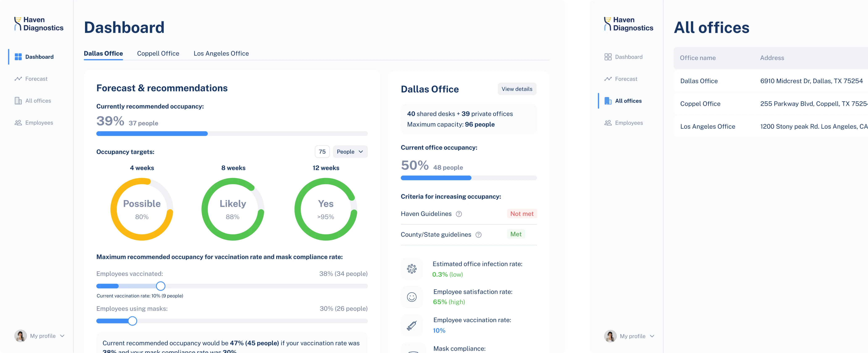
Task: Switch to the Los Angeles Office tab
Action: [221, 53]
